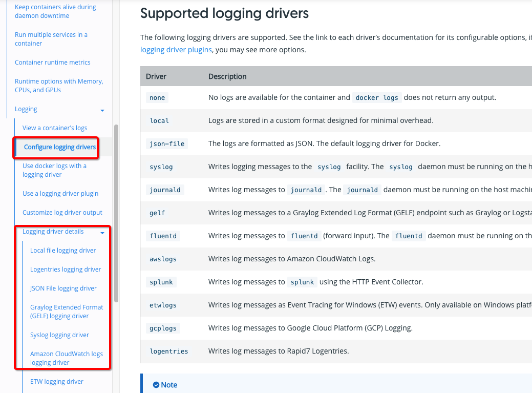Open Syslog logging driver page
532x393 pixels.
point(59,335)
